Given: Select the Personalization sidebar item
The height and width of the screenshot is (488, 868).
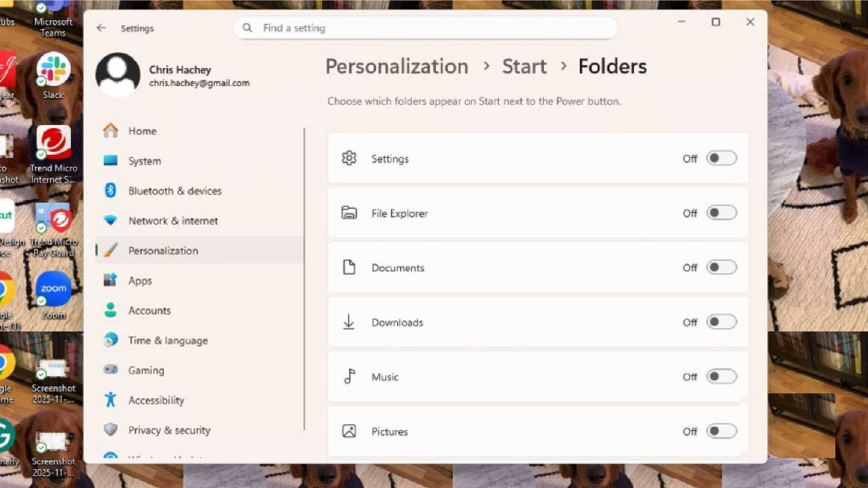Looking at the screenshot, I should (163, 251).
